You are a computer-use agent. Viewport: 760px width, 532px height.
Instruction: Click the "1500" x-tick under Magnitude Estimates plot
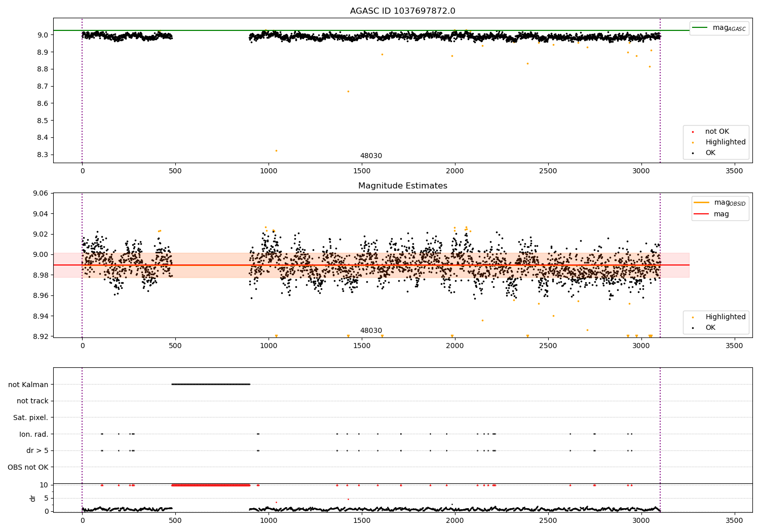pyautogui.click(x=362, y=346)
